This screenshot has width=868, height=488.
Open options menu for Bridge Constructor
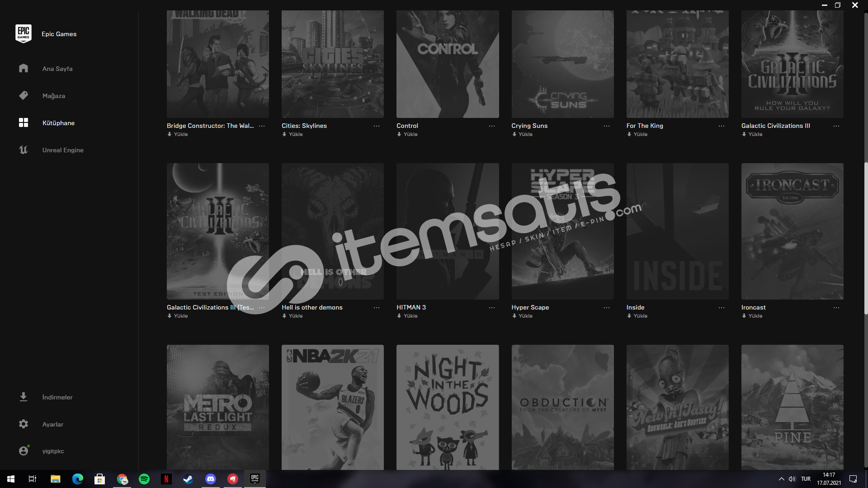pyautogui.click(x=262, y=126)
